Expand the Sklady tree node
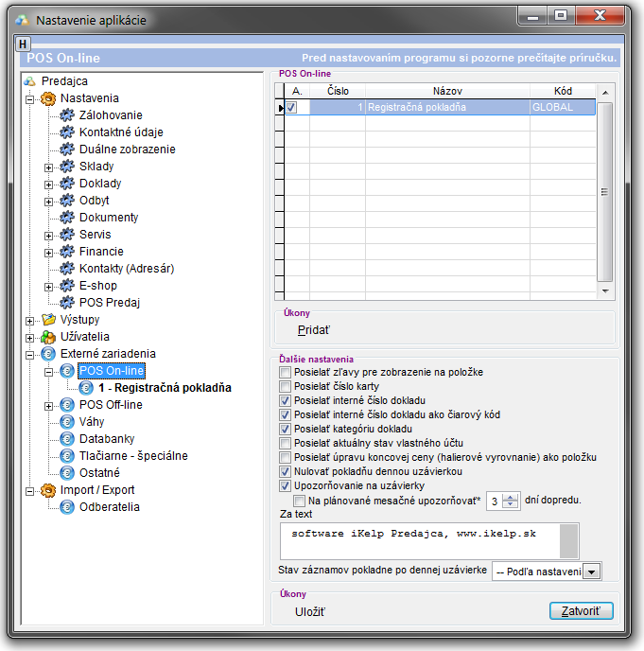Image resolution: width=644 pixels, height=651 pixels. tap(48, 167)
